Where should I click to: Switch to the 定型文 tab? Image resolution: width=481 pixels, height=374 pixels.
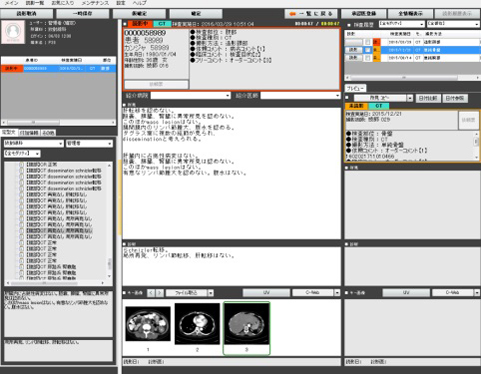coord(9,133)
